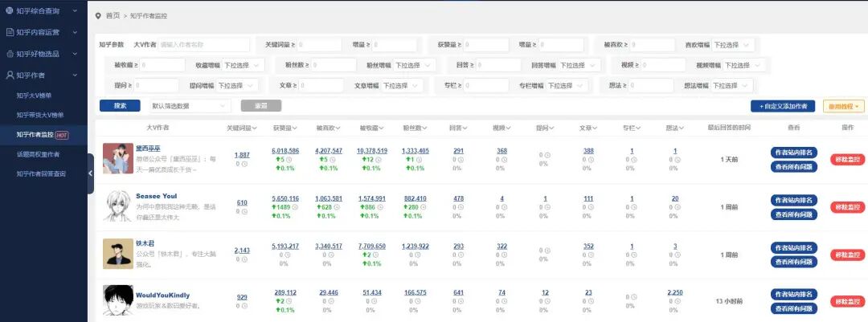This screenshot has width=868, height=322.
Task: Open the 提问增幅 dropdown
Action: (237, 86)
